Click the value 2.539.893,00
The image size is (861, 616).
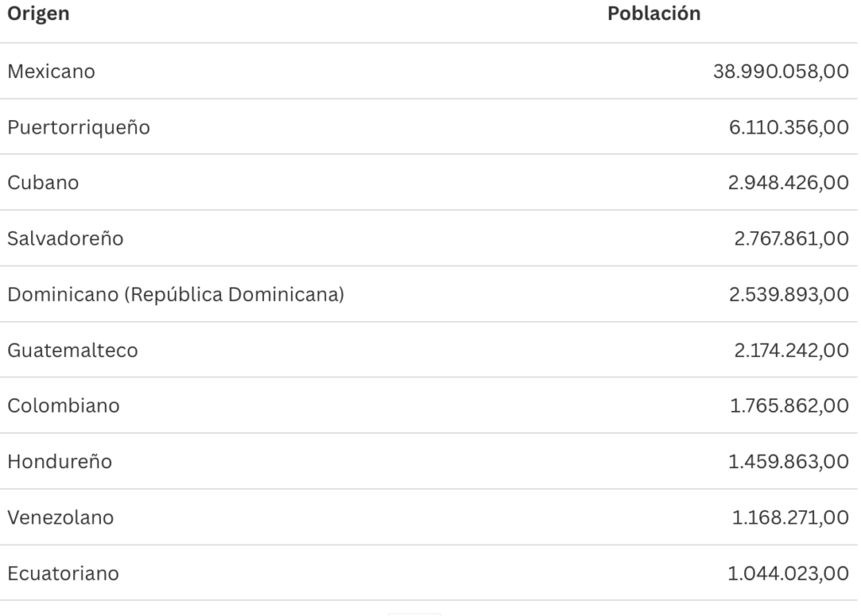pyautogui.click(x=787, y=294)
